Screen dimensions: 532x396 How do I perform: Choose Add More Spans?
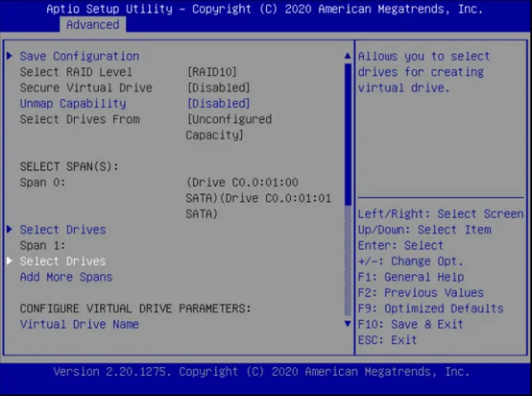tap(66, 277)
